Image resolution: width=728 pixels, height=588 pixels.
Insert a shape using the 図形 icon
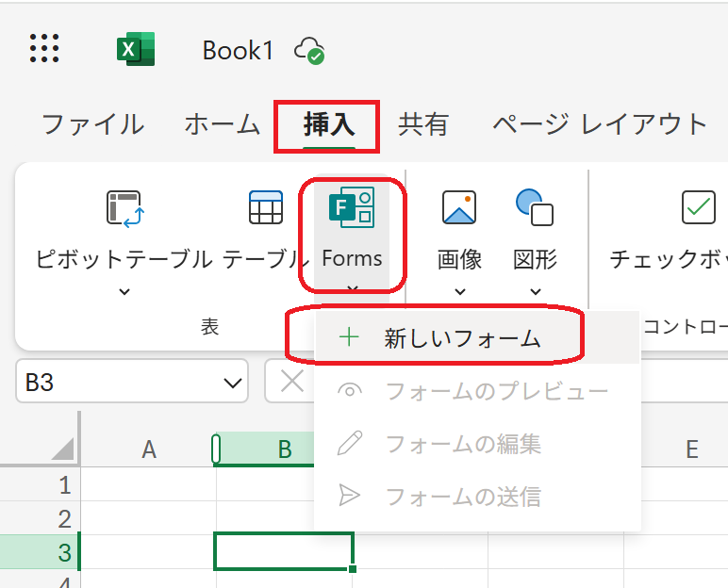535,208
